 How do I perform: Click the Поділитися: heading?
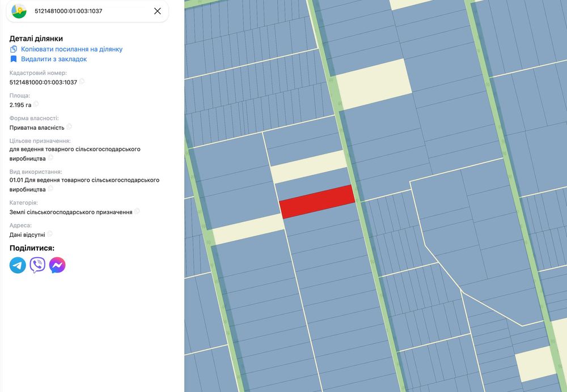(32, 248)
